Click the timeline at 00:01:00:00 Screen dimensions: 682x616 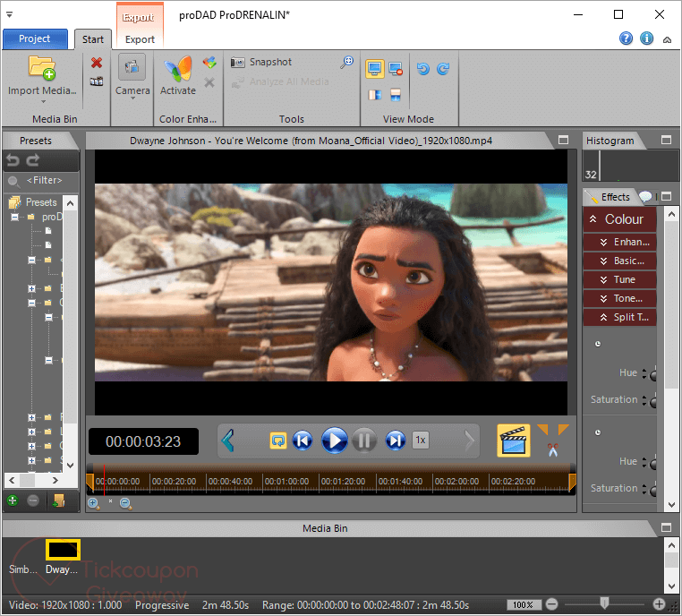286,481
